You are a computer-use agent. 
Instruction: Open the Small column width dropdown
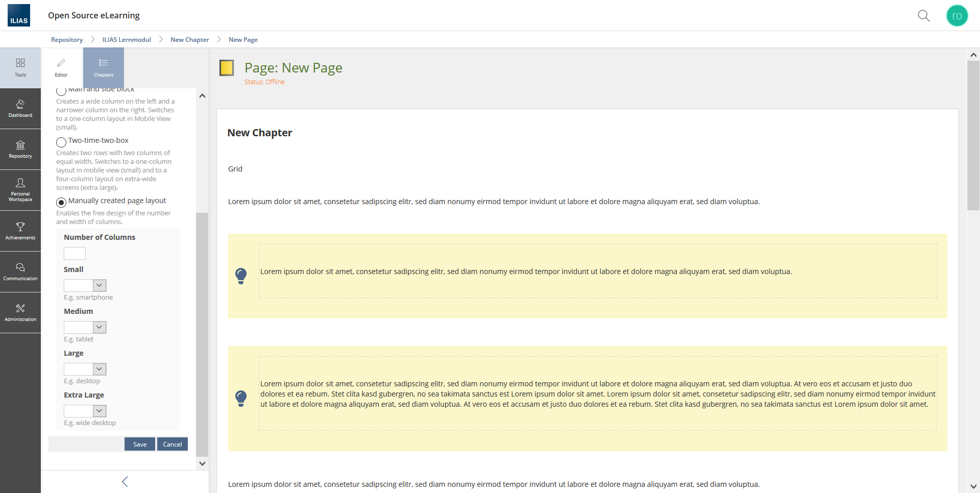pos(85,285)
